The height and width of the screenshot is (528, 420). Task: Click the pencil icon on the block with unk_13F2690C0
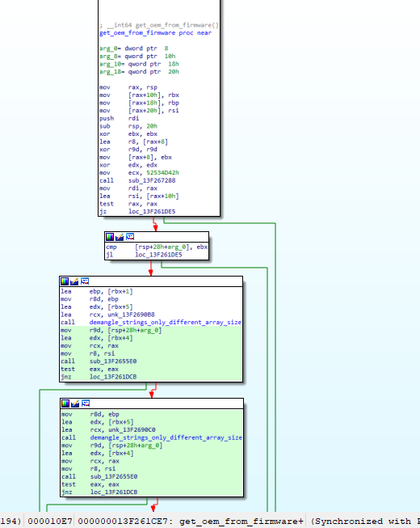tap(75, 403)
